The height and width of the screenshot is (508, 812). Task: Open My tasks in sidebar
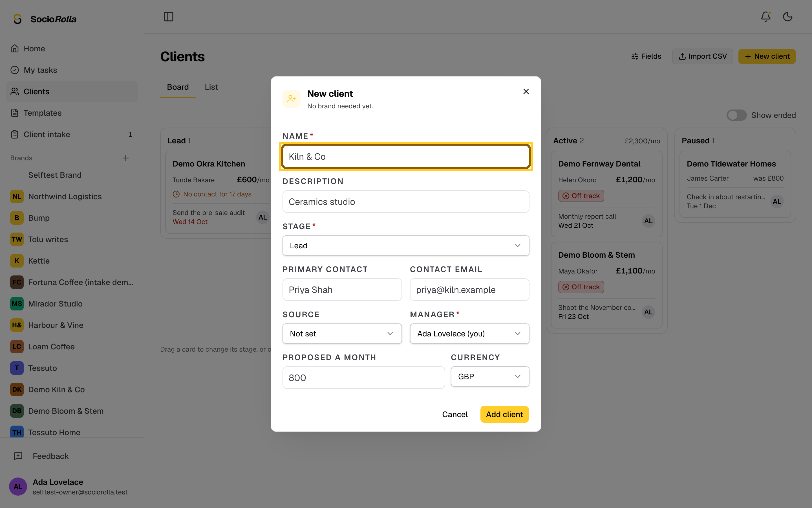click(x=72, y=70)
